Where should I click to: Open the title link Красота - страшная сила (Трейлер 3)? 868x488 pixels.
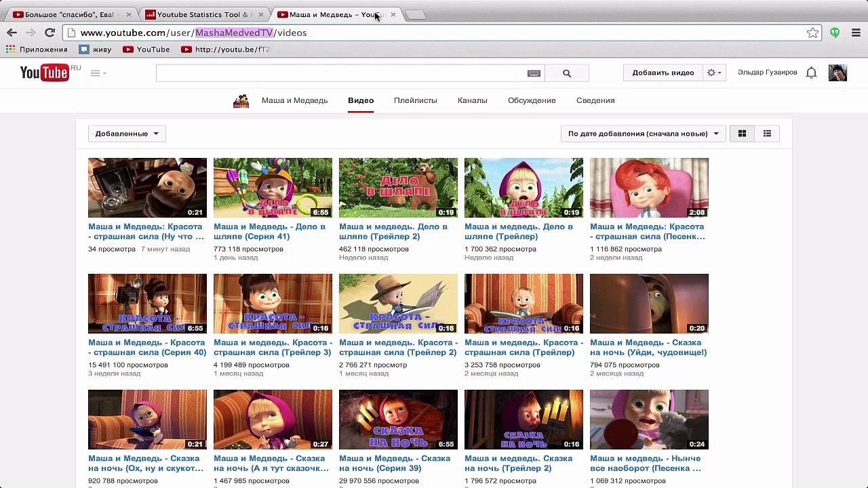pos(273,348)
